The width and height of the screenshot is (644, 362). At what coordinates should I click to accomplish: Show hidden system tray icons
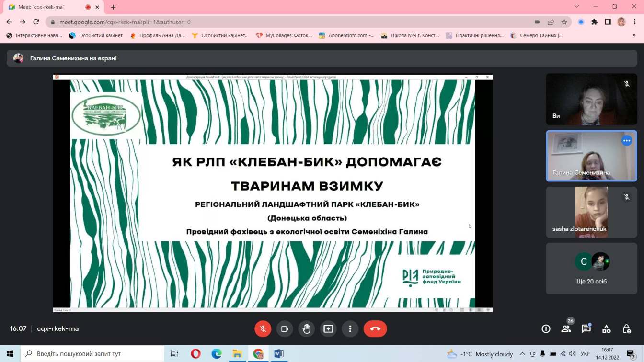coord(523,354)
